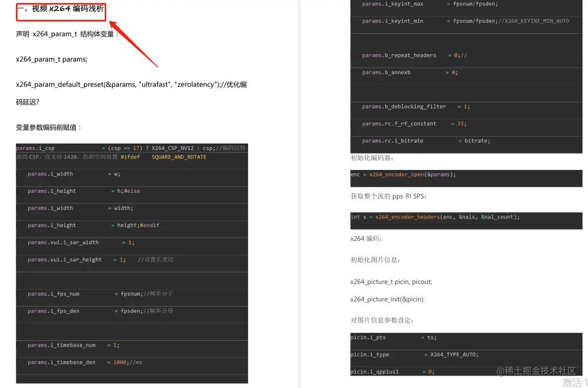Click the text 'x264_picture_init(&picin);'
Screen dimensions: 588x388
click(388, 300)
